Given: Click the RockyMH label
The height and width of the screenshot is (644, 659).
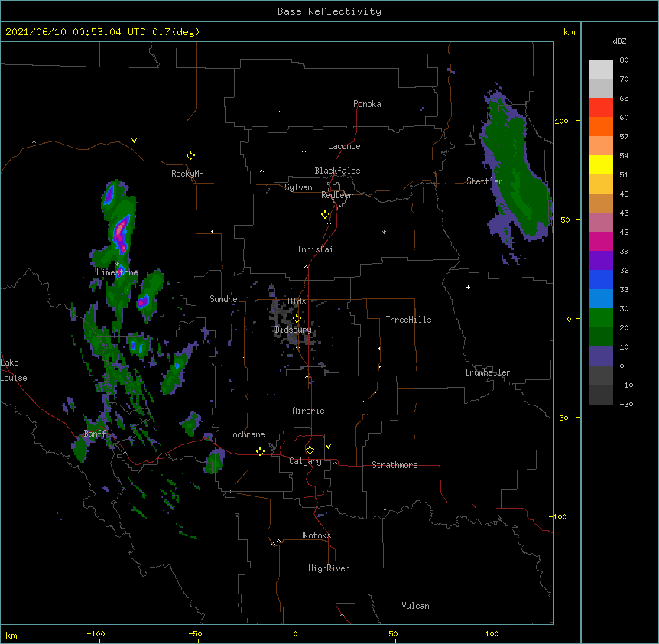Looking at the screenshot, I should click(x=187, y=174).
